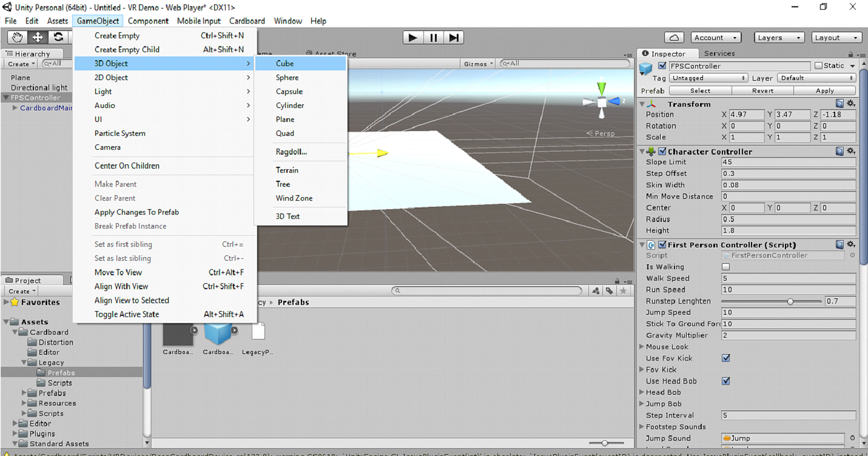The height and width of the screenshot is (456, 868).
Task: Switch to the Services tab
Action: point(719,53)
